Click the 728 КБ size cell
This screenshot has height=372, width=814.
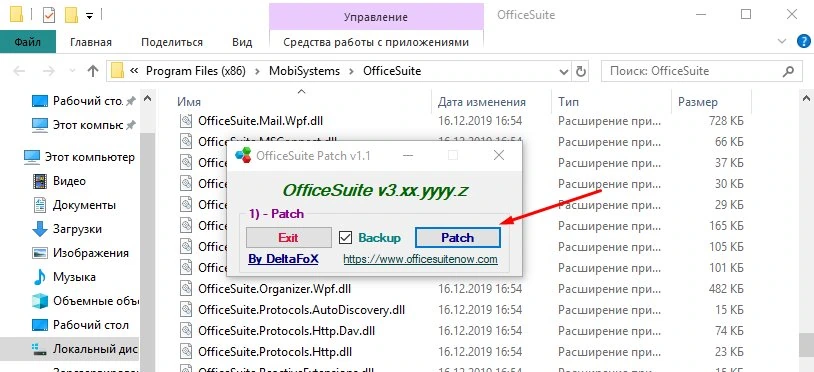(726, 121)
